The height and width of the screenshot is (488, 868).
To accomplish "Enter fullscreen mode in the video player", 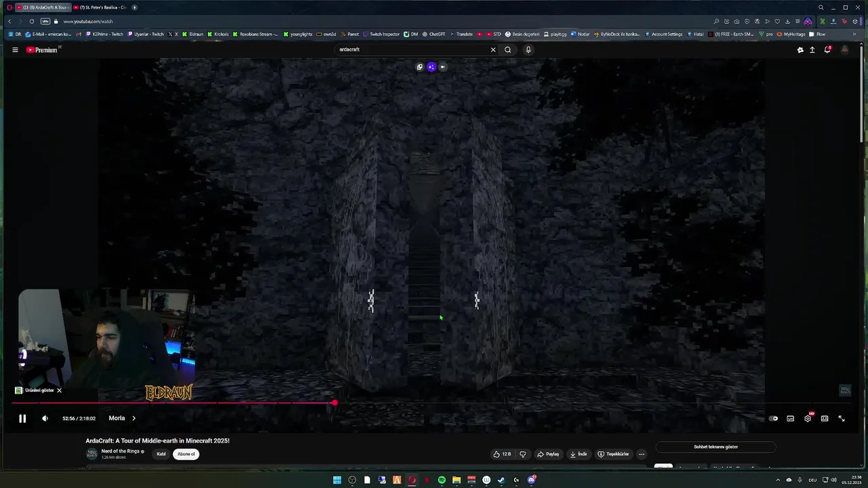I will click(x=842, y=419).
